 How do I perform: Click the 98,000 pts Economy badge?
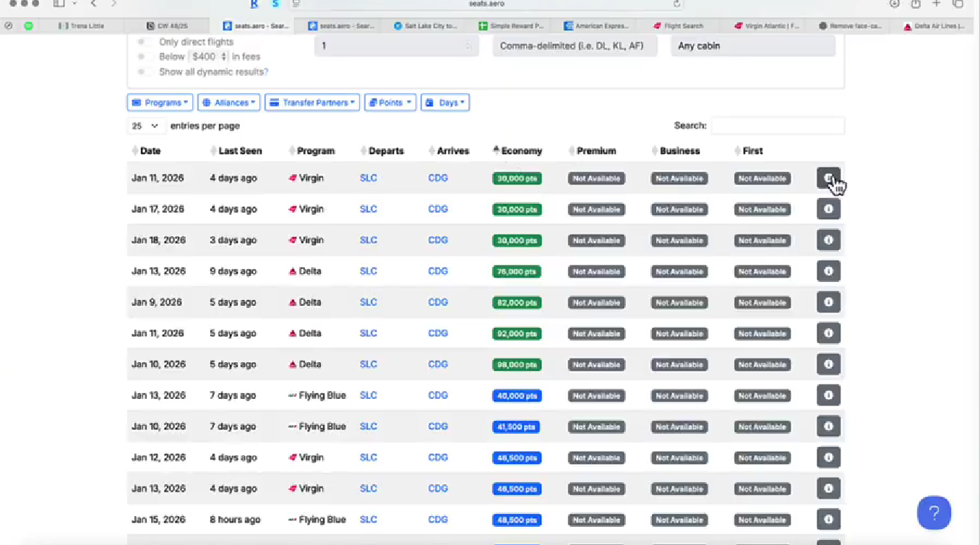(517, 365)
